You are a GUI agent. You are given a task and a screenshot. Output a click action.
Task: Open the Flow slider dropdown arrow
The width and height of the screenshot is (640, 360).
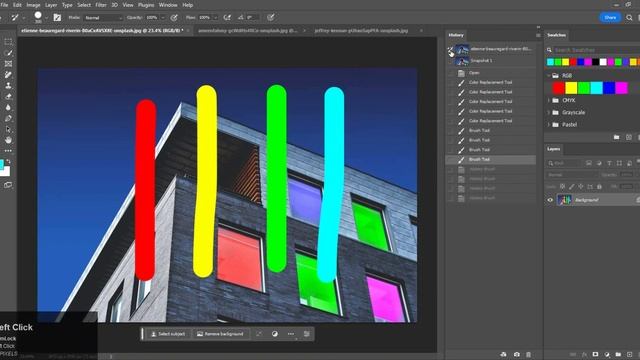215,18
